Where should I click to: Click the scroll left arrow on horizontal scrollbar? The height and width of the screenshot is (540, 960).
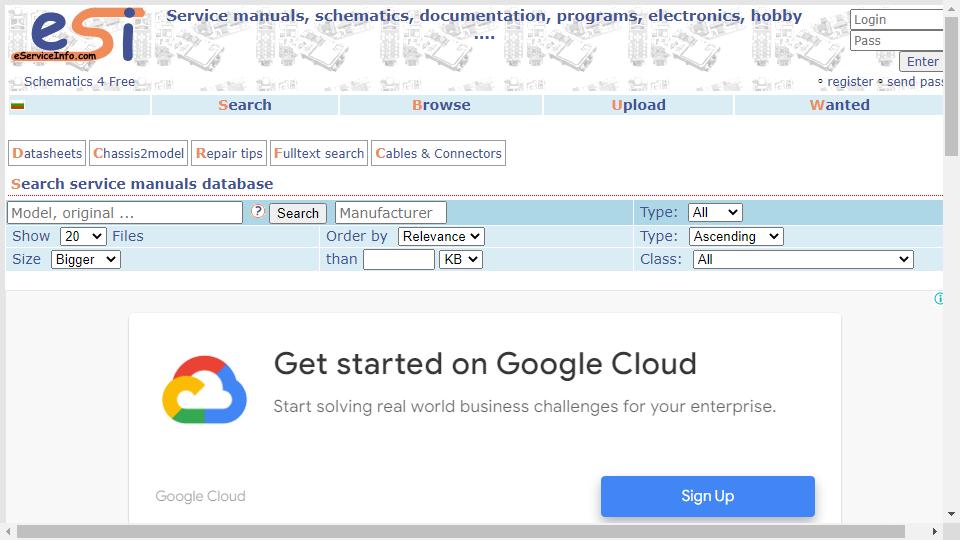8,531
